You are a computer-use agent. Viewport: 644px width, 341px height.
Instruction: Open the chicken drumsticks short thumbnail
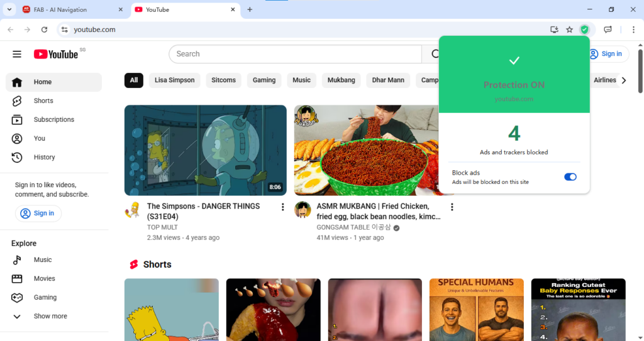pos(273,310)
